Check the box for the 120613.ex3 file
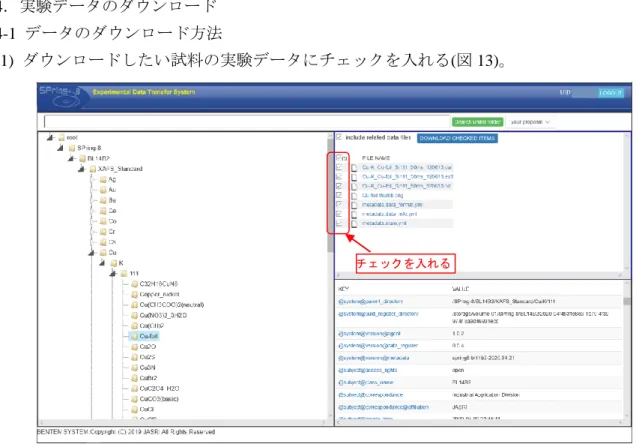Viewport: 639px width, 447px height. tap(339, 176)
